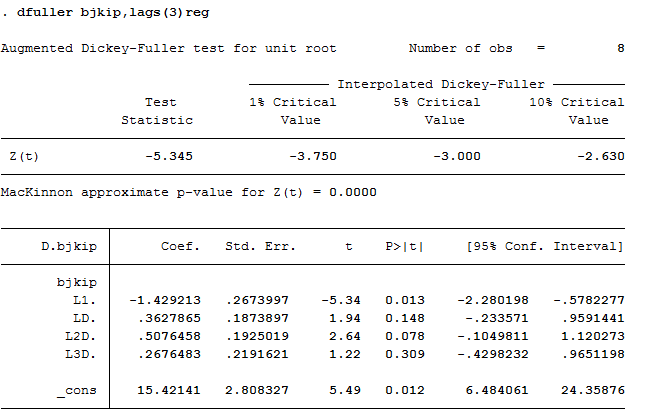Click the Augmented Dickey-Fuller test title
The width and height of the screenshot is (647, 416).
[x=168, y=48]
